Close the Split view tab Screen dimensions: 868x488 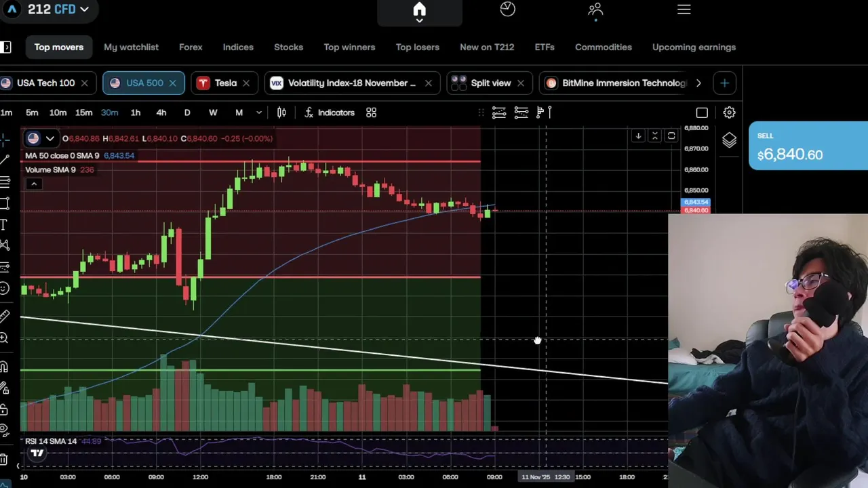tap(520, 83)
